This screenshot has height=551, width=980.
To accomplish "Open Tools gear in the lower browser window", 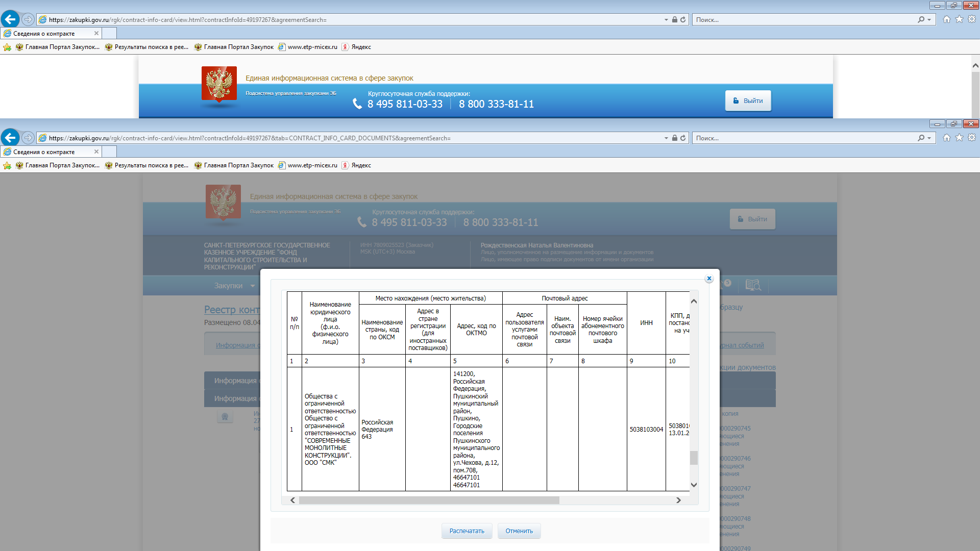I will pos(972,138).
